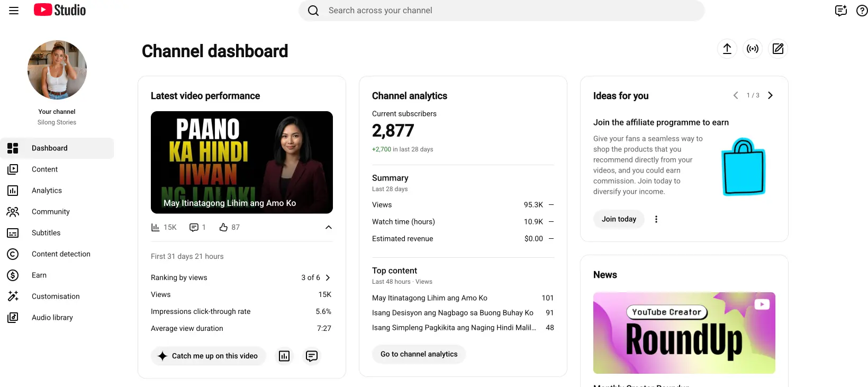Go to next idea card
The height and width of the screenshot is (387, 868).
771,95
